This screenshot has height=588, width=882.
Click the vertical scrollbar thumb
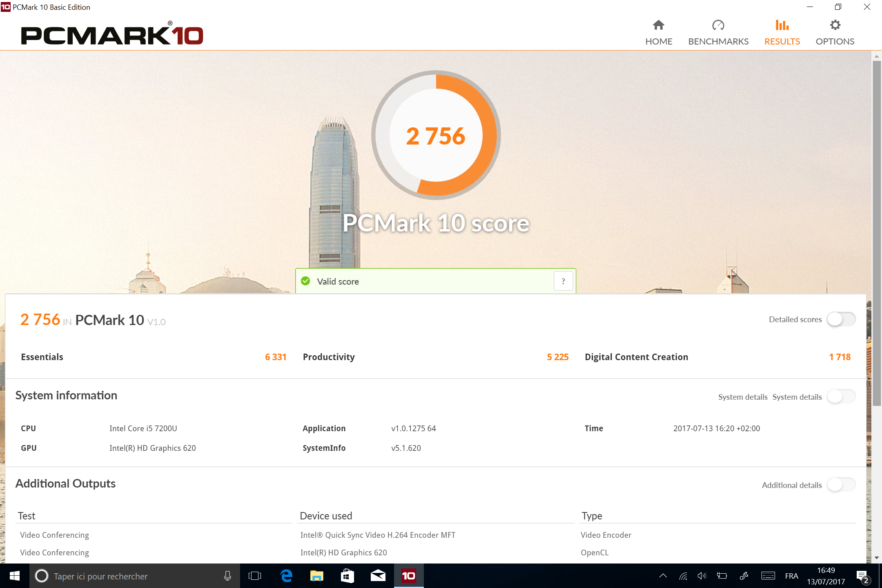tap(876, 233)
